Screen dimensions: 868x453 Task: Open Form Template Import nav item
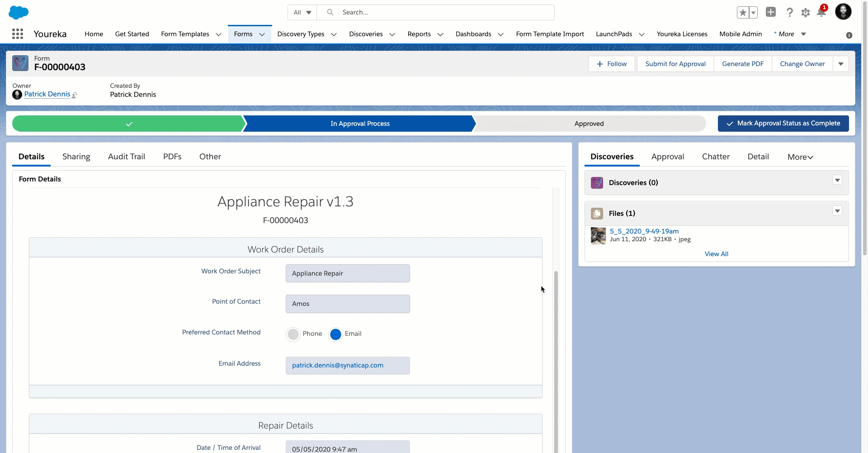[x=550, y=34]
